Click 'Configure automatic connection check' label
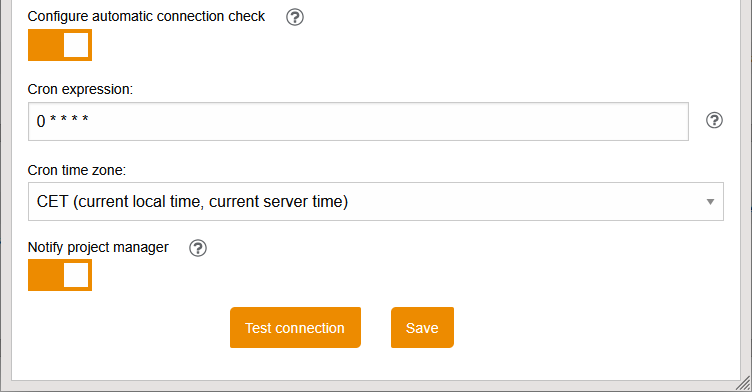The image size is (752, 392). tap(146, 17)
